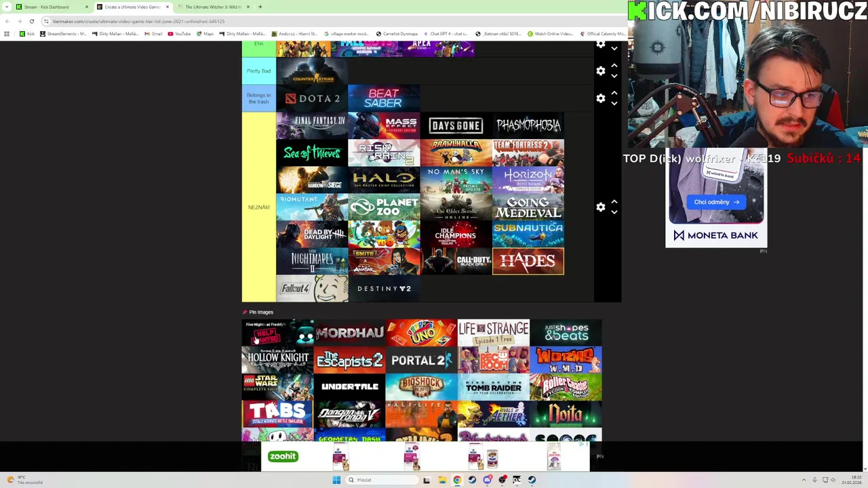868x488 pixels.
Task: Open the Kick bookmark
Action: tap(27, 33)
